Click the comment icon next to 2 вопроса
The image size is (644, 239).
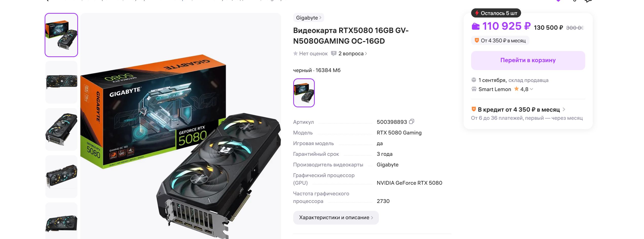(334, 53)
